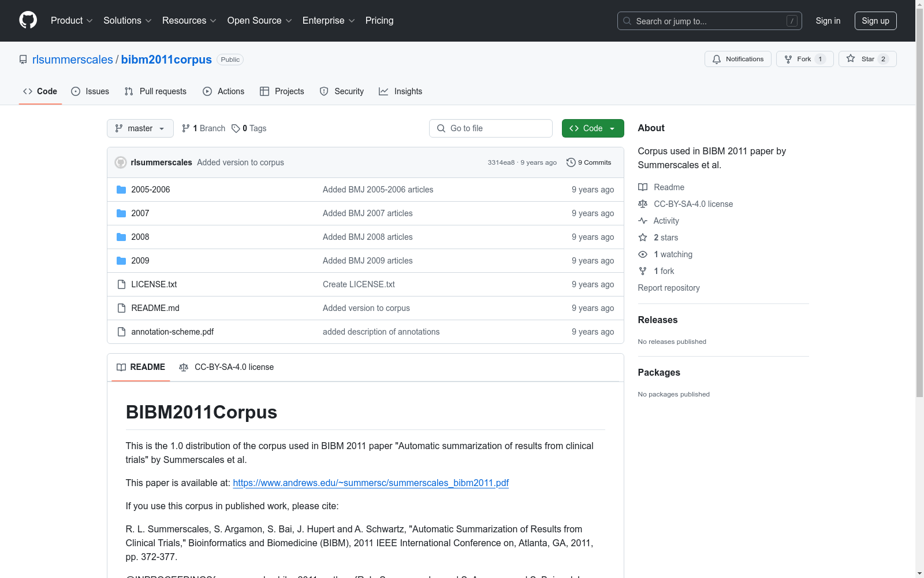This screenshot has width=924, height=578.
Task: Open the Actions tab
Action: click(x=223, y=91)
